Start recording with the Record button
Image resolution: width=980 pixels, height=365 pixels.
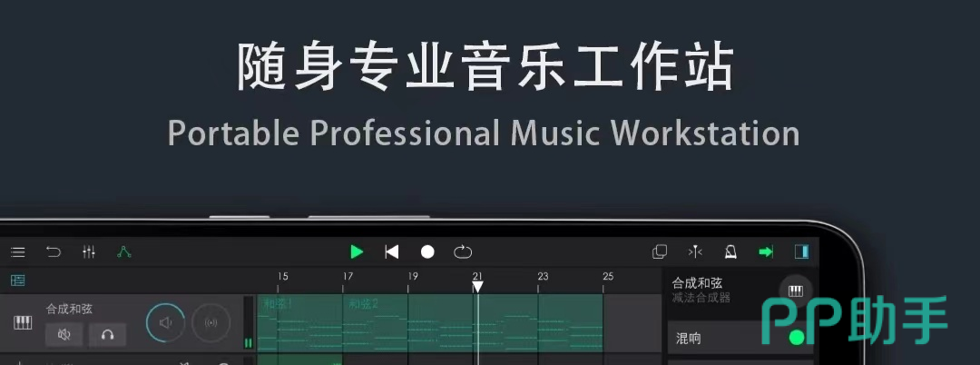pos(427,252)
